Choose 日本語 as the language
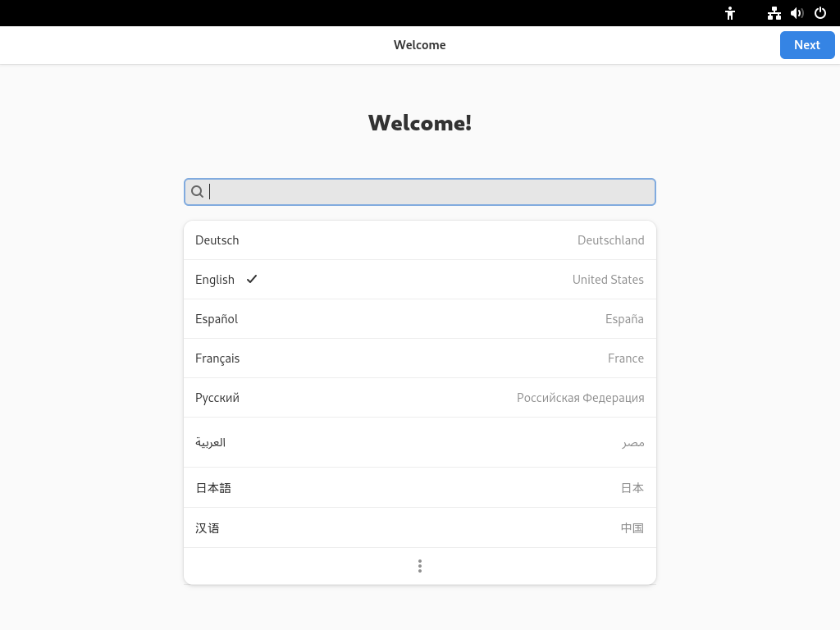Screen dimensions: 840x630 point(420,487)
